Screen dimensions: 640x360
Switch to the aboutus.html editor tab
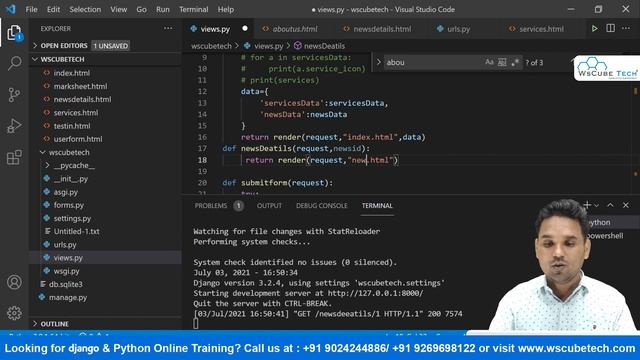[295, 29]
